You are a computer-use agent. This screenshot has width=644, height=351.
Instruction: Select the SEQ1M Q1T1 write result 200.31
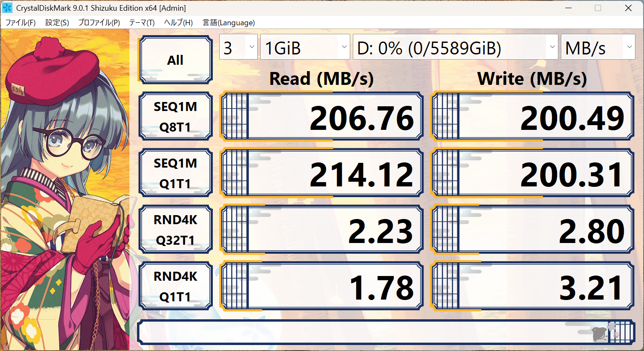tap(532, 173)
